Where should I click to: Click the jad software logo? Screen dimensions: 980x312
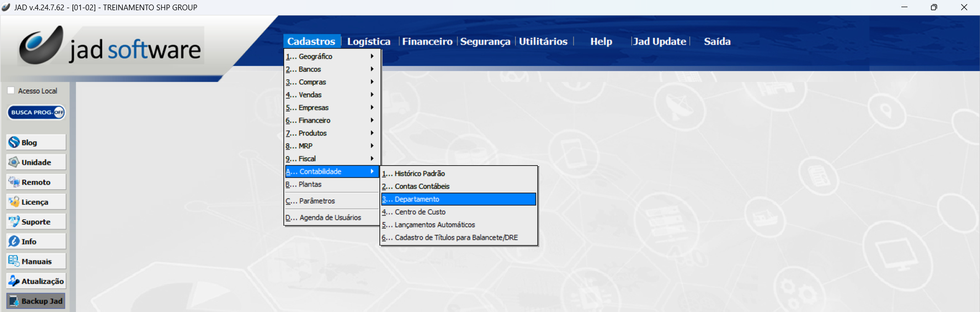point(111,47)
